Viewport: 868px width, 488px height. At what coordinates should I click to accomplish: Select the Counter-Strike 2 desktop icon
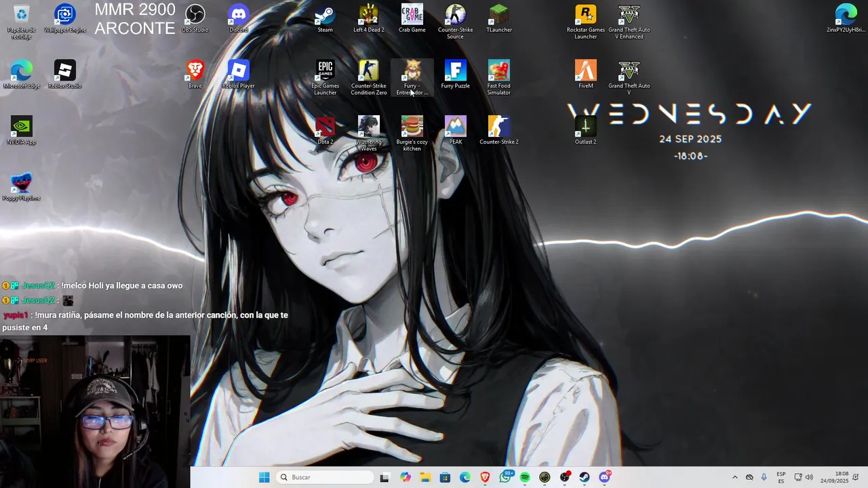coord(499,131)
